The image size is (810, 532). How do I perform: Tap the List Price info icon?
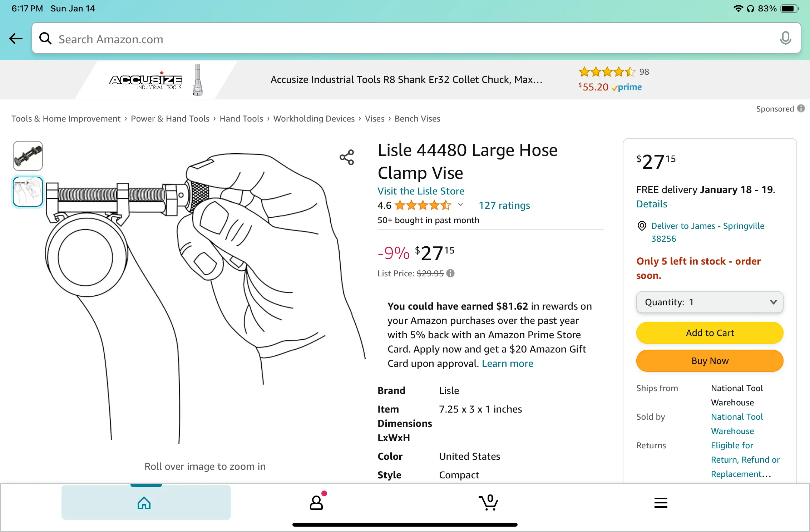(x=450, y=273)
